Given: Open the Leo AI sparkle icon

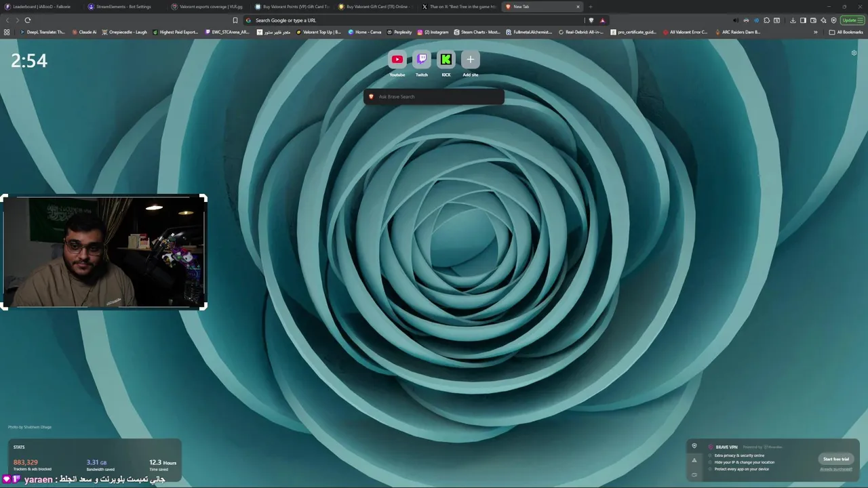Looking at the screenshot, I should click(x=823, y=20).
